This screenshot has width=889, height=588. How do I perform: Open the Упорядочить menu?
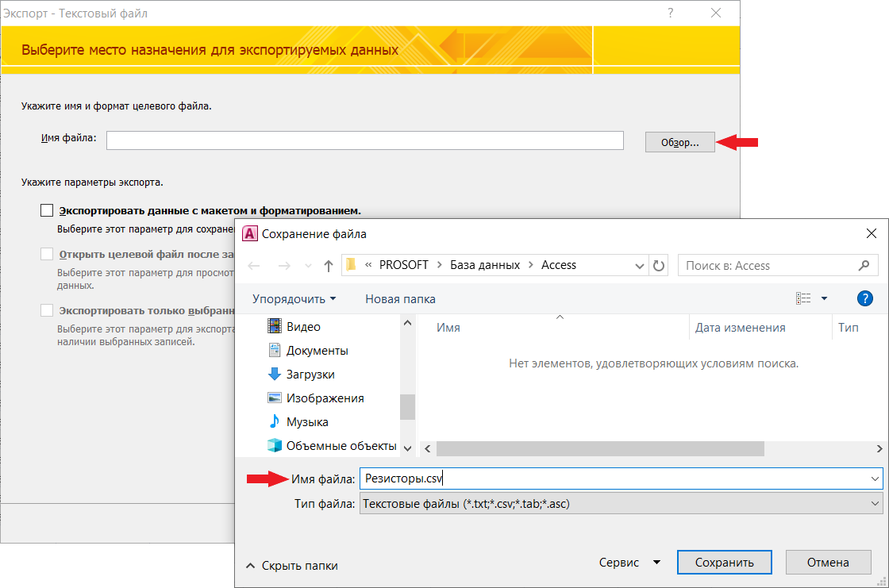coord(294,299)
